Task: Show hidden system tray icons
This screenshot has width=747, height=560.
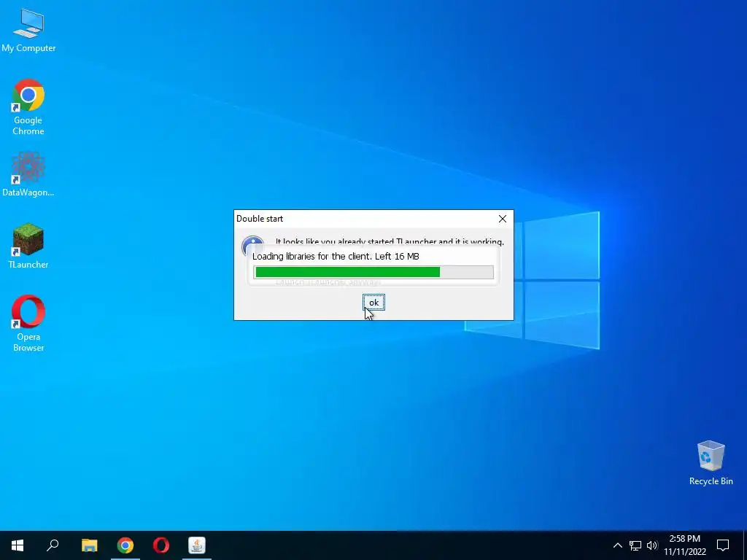Action: click(x=617, y=545)
